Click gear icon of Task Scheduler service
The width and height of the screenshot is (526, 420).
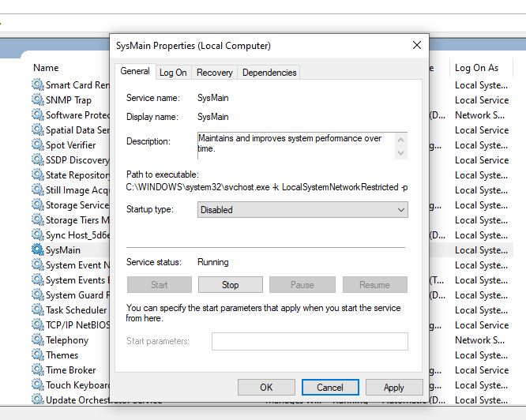(x=38, y=310)
